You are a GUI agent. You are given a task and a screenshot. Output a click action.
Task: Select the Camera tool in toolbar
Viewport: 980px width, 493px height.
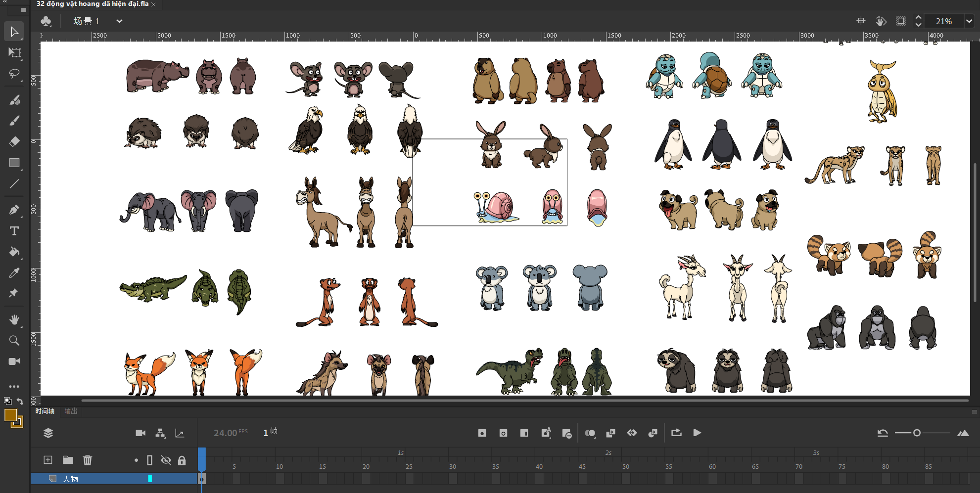coord(14,361)
